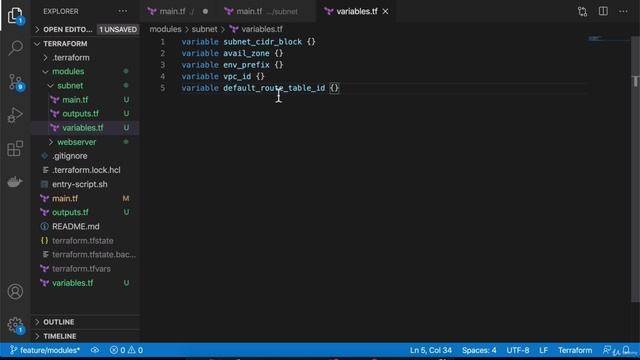Click Ln 5, Col 34 in status bar
Viewport: 640px width, 360px height.
[431, 350]
